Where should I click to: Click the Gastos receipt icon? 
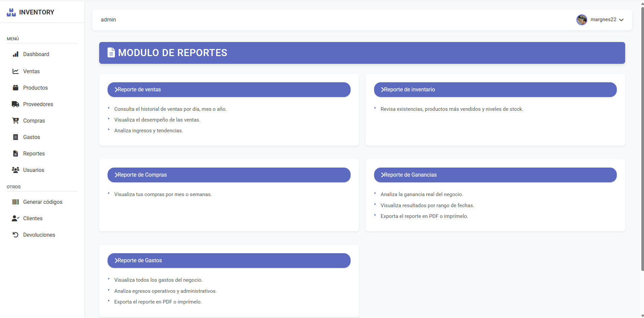[x=16, y=137]
